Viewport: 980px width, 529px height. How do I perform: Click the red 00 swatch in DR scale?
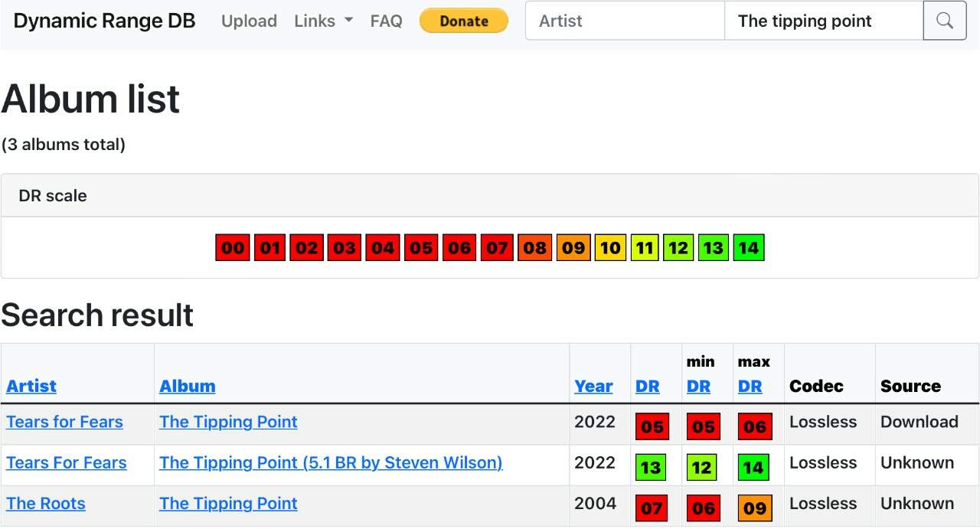coord(233,247)
